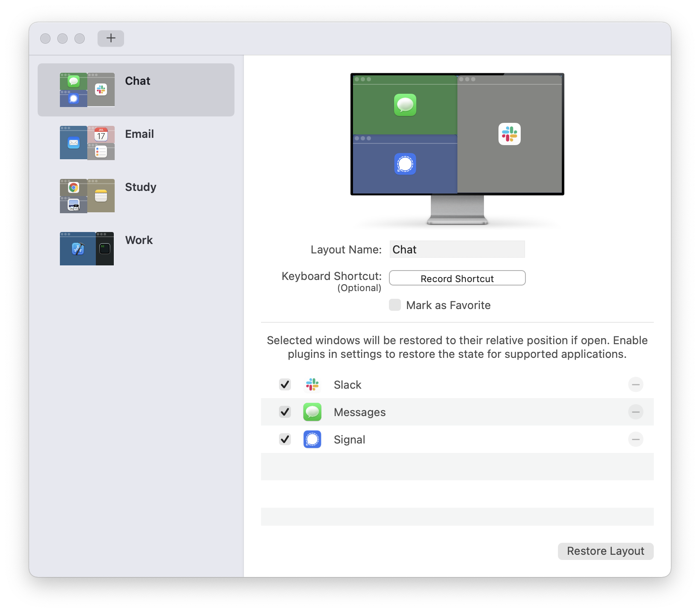Viewport: 700px width, 613px height.
Task: Uncheck the Slack window checkbox
Action: tap(285, 384)
